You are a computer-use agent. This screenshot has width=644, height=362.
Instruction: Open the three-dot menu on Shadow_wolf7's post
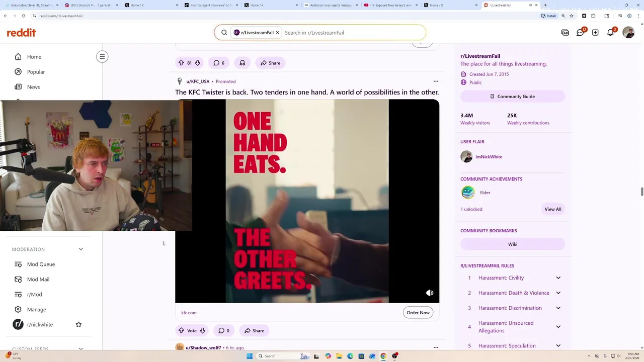(x=436, y=347)
